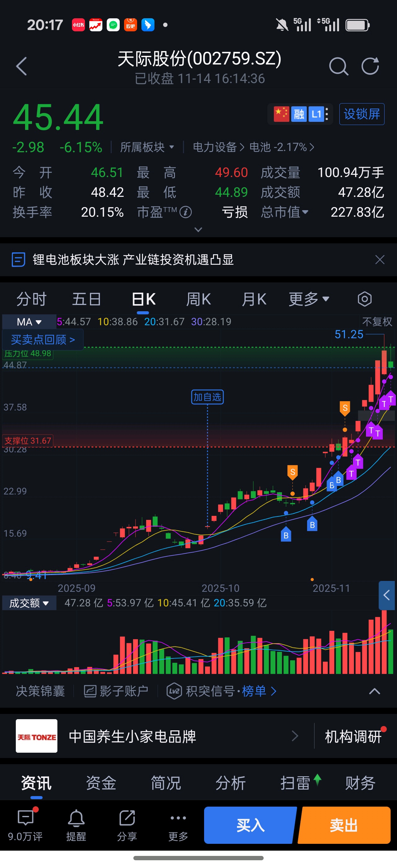
Task: Switch to the 简况 overview tab
Action: point(166,783)
